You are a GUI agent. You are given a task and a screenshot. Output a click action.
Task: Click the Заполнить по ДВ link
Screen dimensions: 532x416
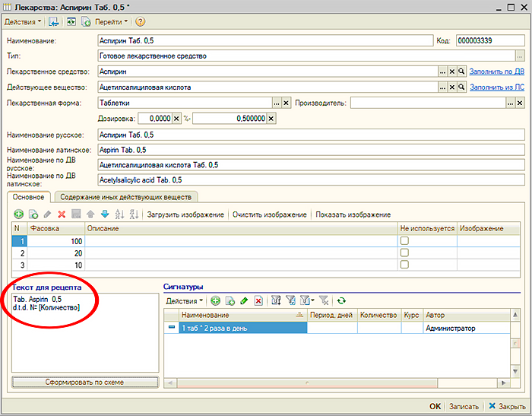(x=496, y=71)
